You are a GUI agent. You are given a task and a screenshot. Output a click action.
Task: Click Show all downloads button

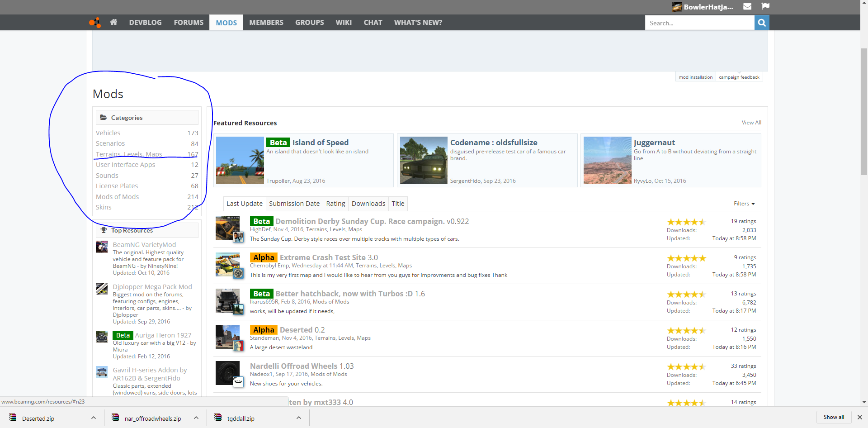[834, 417]
